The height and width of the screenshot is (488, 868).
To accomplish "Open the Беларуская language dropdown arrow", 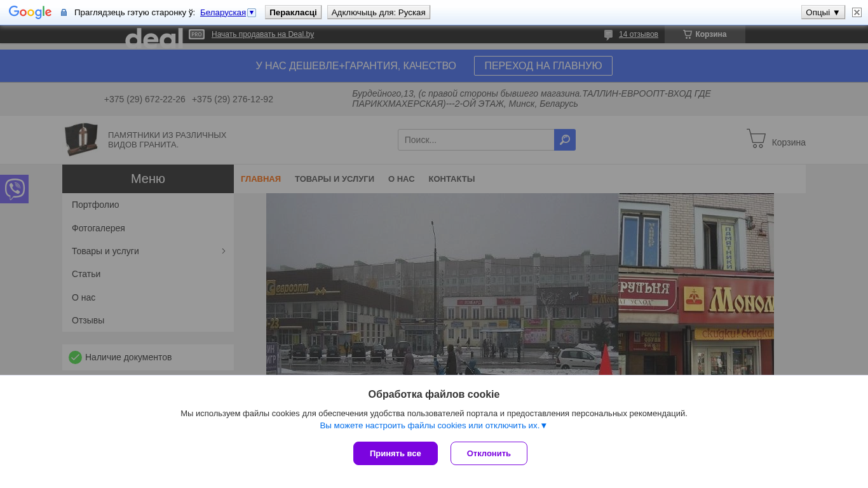I will [x=252, y=12].
